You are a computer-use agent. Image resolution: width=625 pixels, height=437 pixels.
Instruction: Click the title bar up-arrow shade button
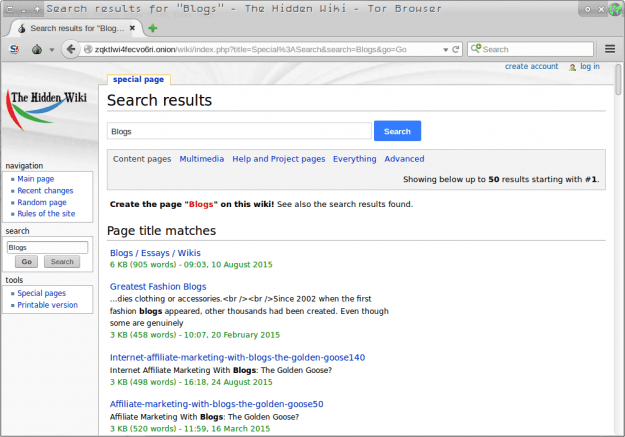37,9
